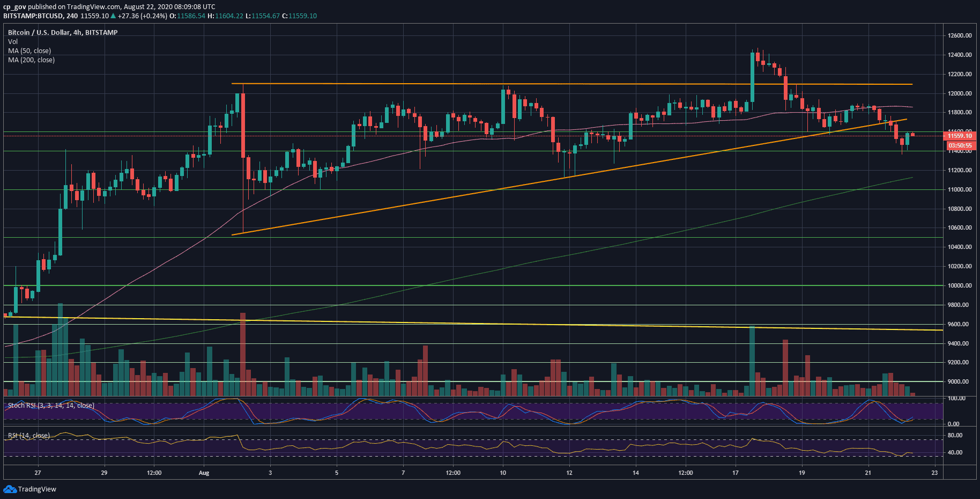Click the header close price C:11559.10

click(300, 16)
